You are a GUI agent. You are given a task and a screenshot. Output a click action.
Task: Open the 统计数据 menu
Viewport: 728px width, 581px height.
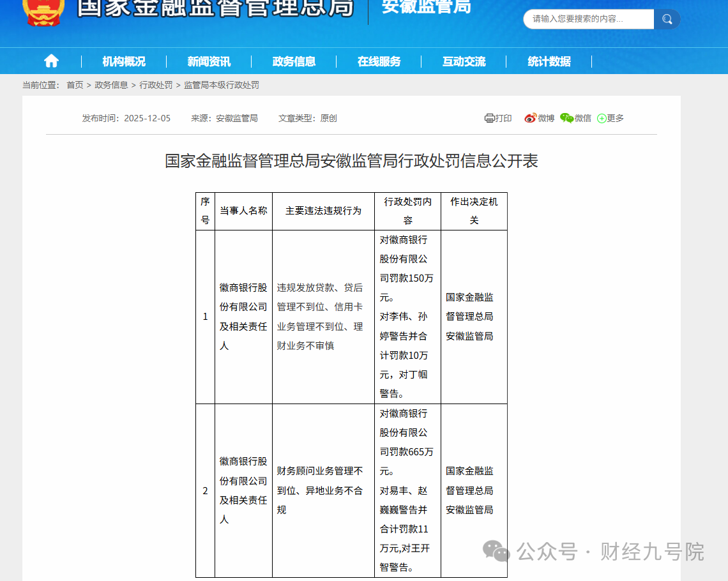pos(549,61)
